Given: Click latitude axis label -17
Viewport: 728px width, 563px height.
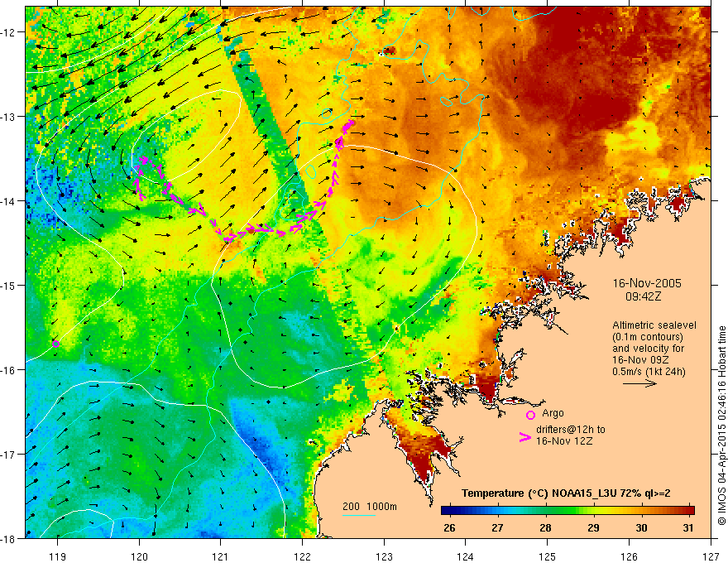Looking at the screenshot, I should click(x=8, y=454).
